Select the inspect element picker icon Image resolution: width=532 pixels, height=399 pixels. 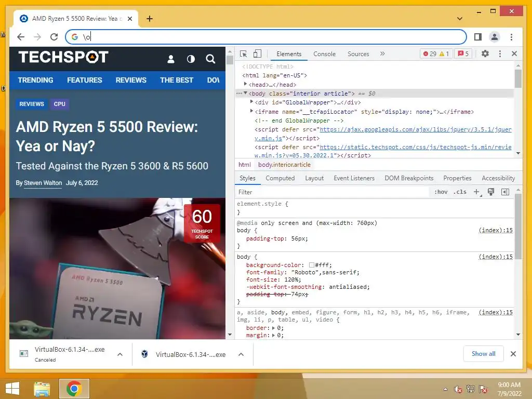[243, 54]
